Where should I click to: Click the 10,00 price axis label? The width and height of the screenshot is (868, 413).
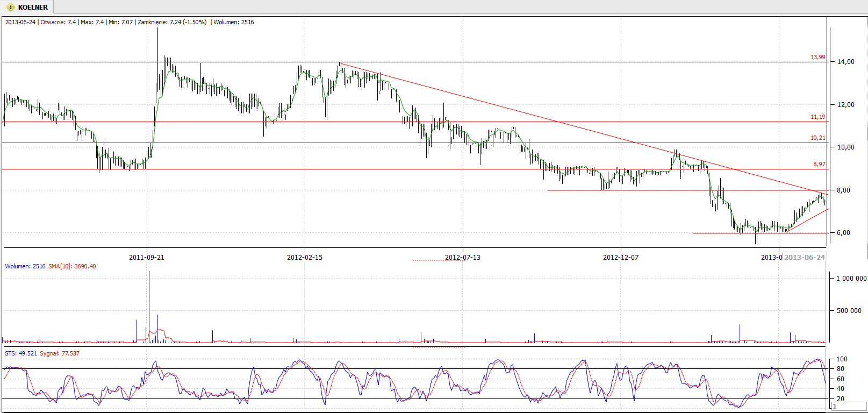click(845, 147)
